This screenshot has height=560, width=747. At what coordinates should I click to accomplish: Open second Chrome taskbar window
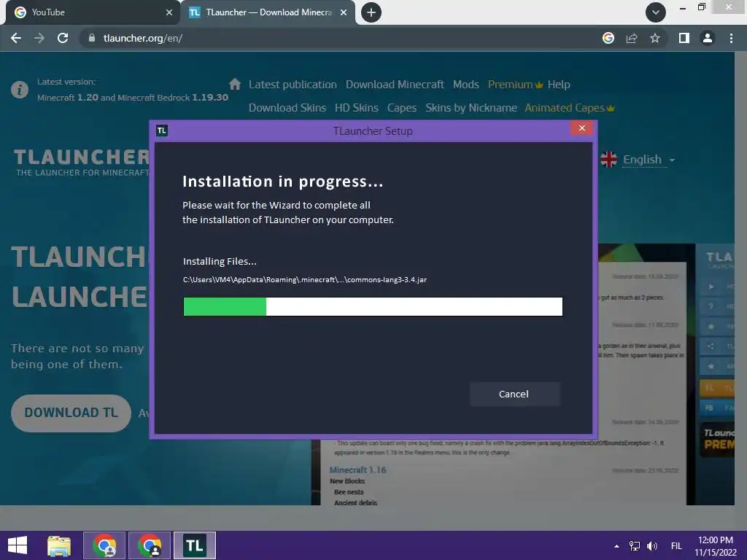tap(150, 545)
